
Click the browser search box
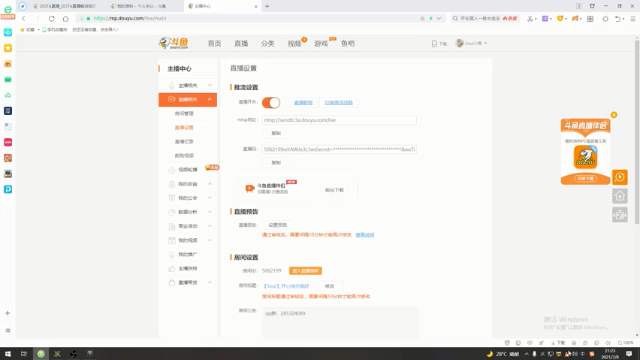click(485, 18)
